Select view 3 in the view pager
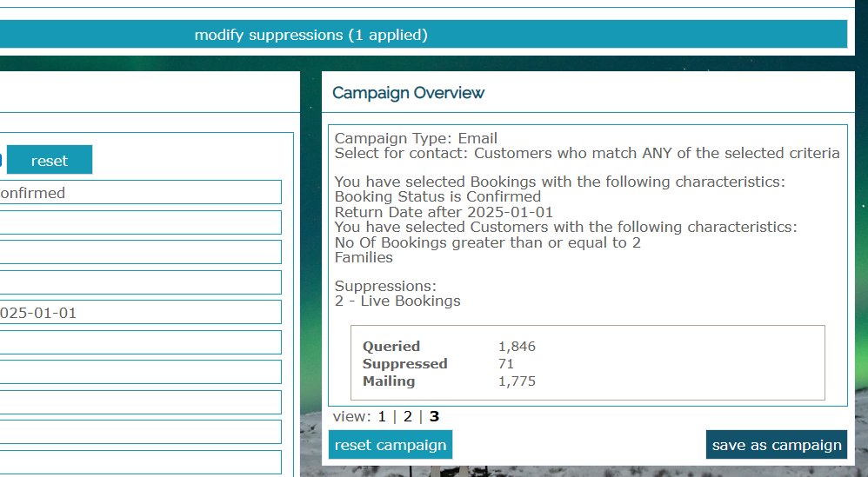 point(434,417)
